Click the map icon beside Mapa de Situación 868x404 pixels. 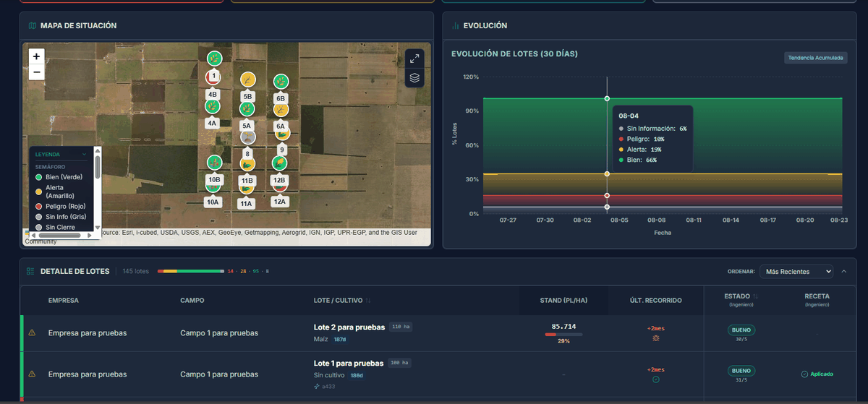(32, 25)
